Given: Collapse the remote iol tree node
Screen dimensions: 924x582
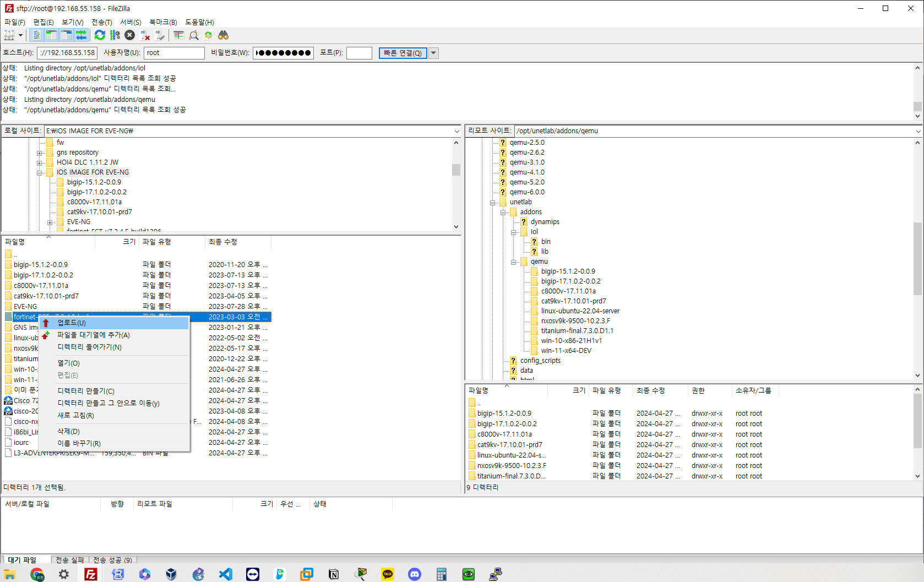Looking at the screenshot, I should [x=513, y=232].
